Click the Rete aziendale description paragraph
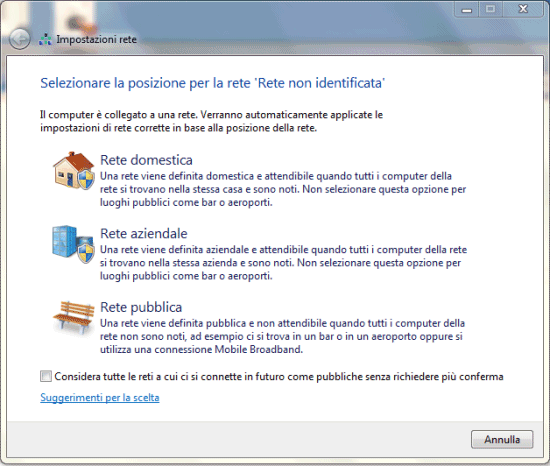The height and width of the screenshot is (466, 550). pos(283,263)
